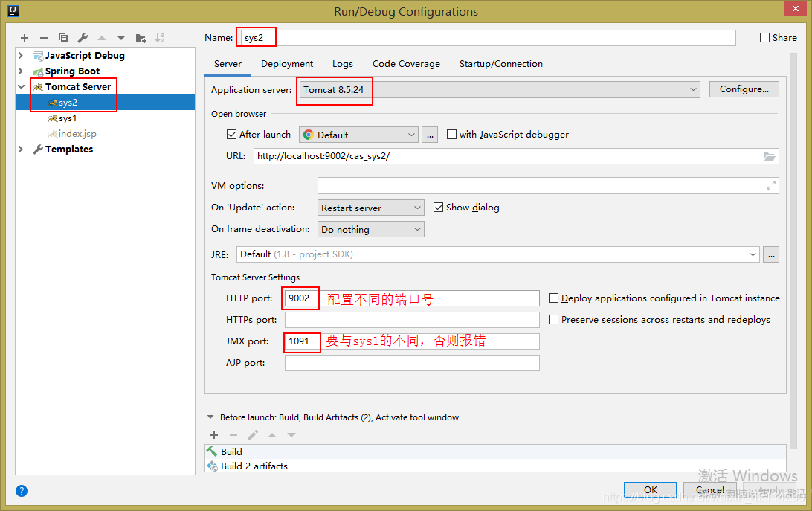The height and width of the screenshot is (511, 812).
Task: Close the Run/Debug Configurations dialog
Action: coord(796,8)
